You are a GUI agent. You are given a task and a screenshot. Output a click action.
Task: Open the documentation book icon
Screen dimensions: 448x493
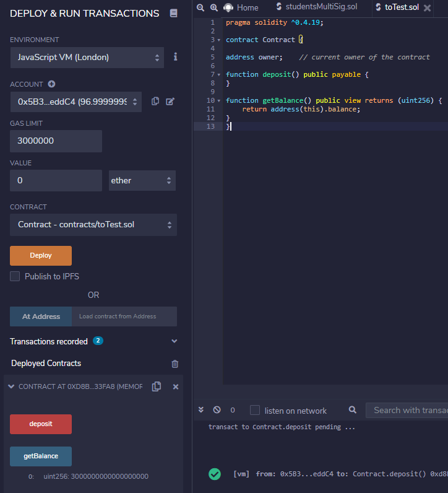click(x=173, y=13)
